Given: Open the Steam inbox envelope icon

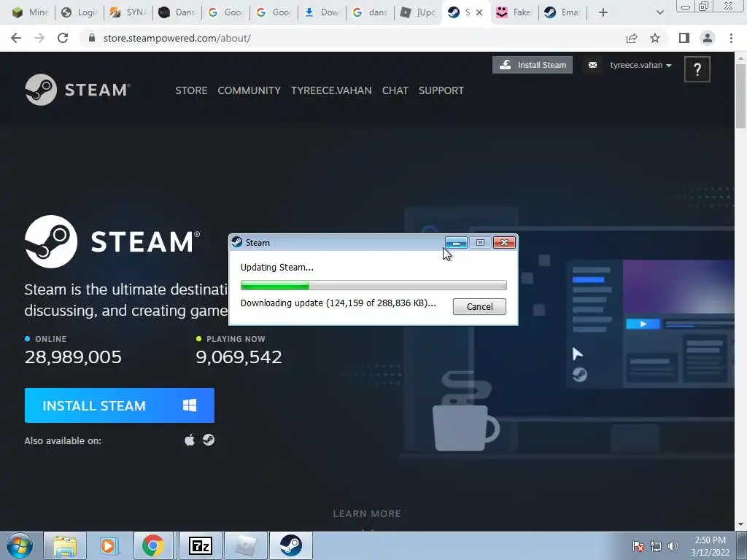Looking at the screenshot, I should click(592, 65).
